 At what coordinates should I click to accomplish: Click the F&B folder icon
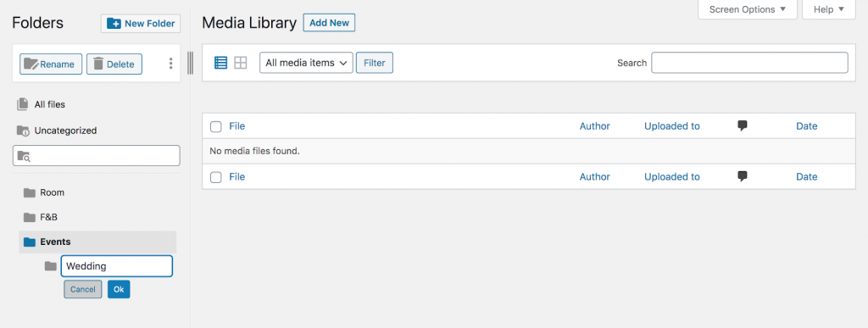coord(30,217)
